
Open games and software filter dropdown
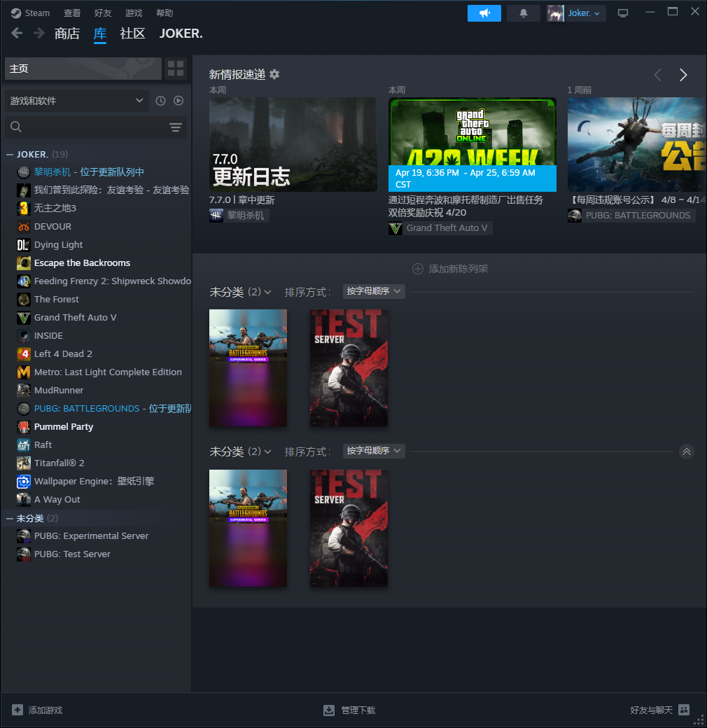[x=77, y=101]
